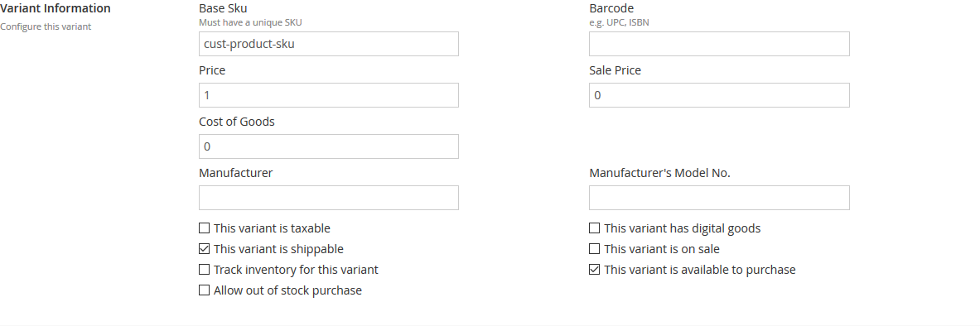The width and height of the screenshot is (980, 326).
Task: Uncheck 'This variant is shippable' checkbox
Action: point(204,248)
